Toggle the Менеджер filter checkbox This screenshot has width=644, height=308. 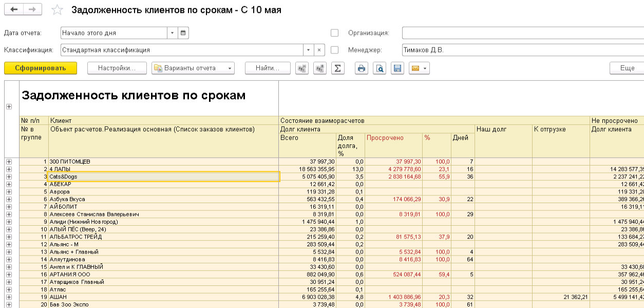click(x=335, y=50)
